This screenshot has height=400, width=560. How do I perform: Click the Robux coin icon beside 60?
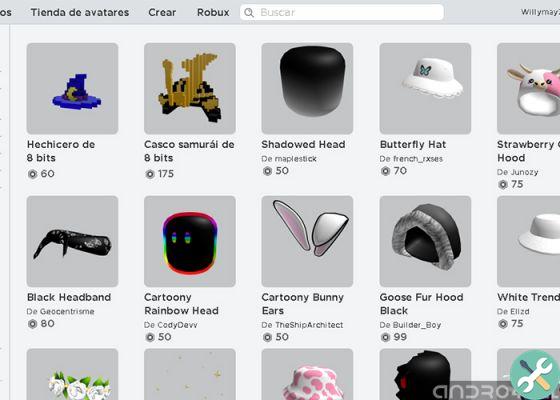tap(32, 174)
